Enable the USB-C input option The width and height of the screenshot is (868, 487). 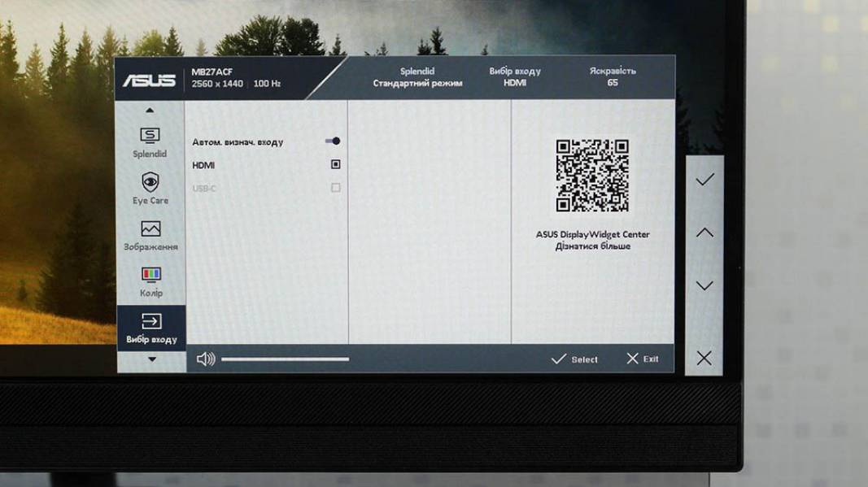click(335, 187)
